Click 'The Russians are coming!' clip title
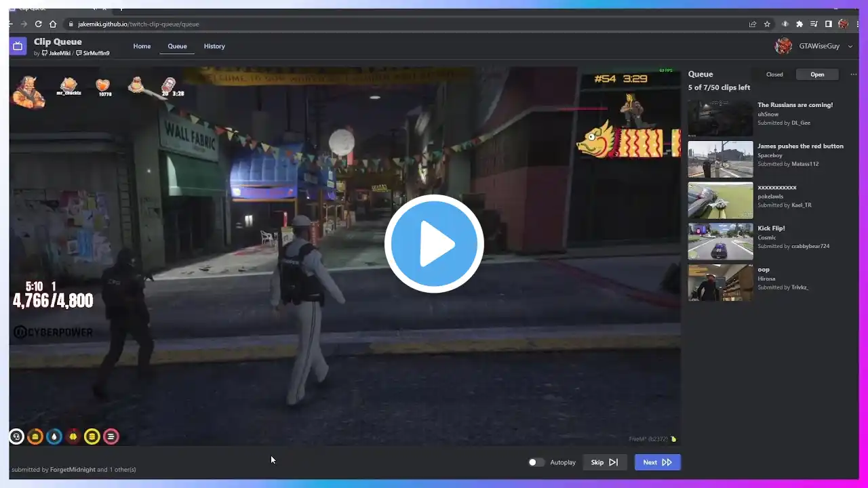 tap(795, 105)
